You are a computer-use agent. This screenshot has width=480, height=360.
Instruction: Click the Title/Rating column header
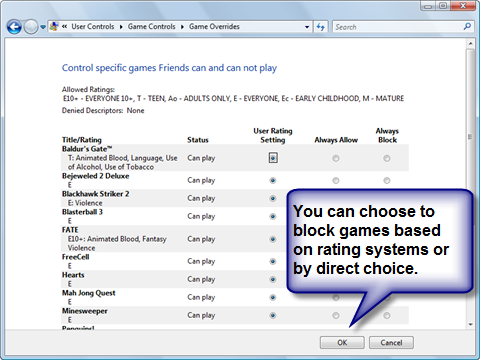coord(82,140)
